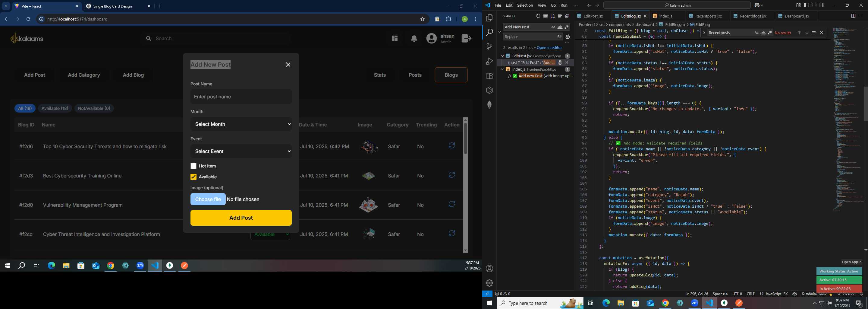868x309 pixels.
Task: Click the logout icon beside ahsan Admin
Action: point(466,38)
